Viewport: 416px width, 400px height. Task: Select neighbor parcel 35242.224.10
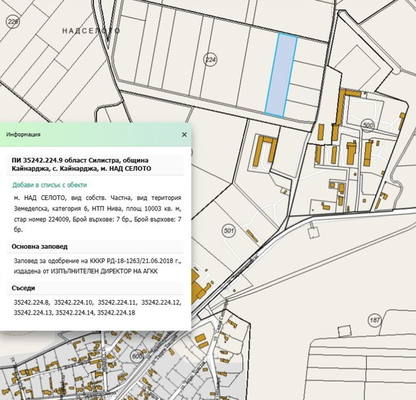click(x=74, y=303)
